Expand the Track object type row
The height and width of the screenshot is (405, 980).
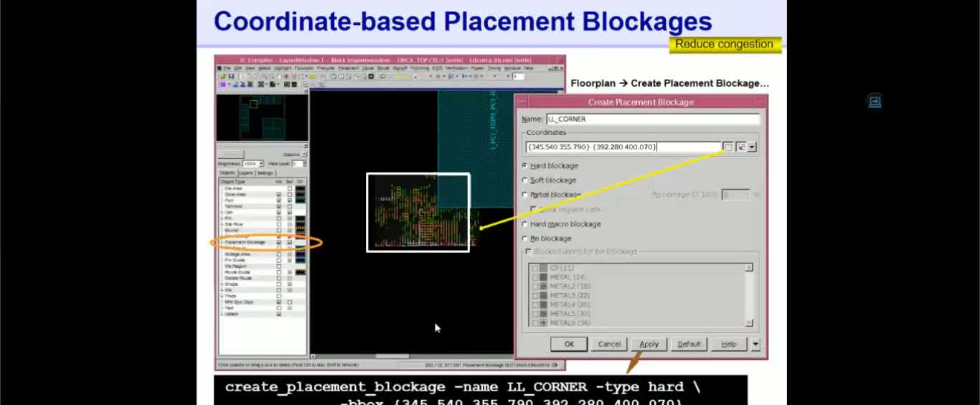tap(222, 296)
